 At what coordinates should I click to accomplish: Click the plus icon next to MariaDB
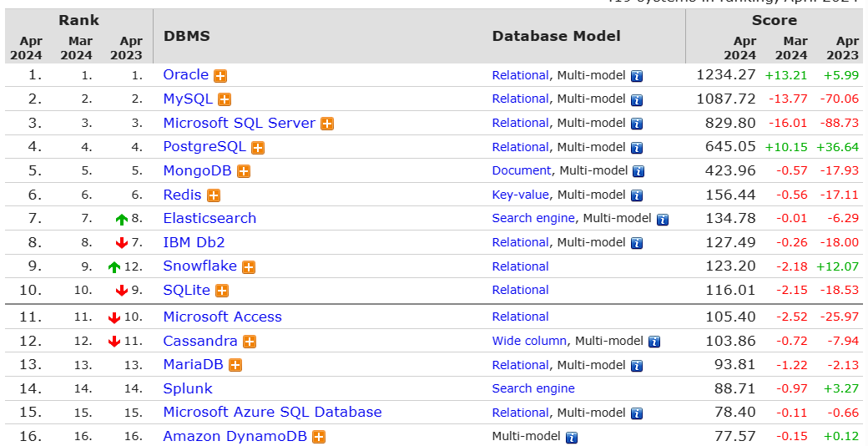235,366
